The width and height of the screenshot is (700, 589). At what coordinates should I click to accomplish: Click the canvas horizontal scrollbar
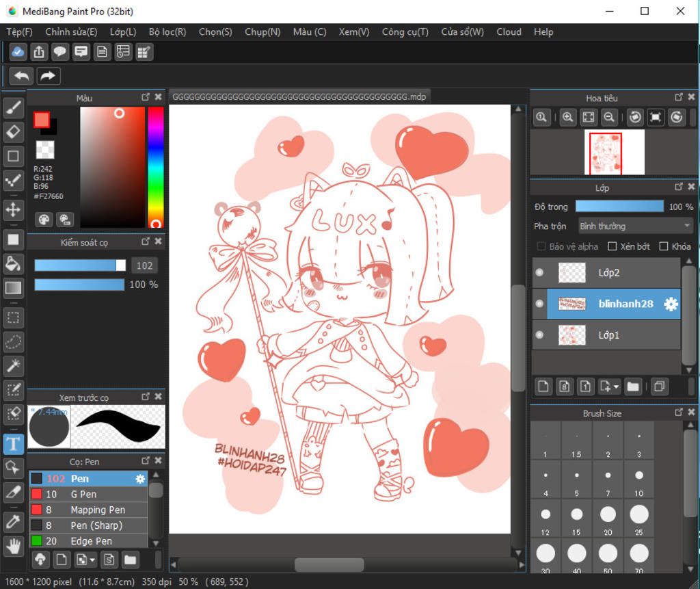pyautogui.click(x=329, y=565)
